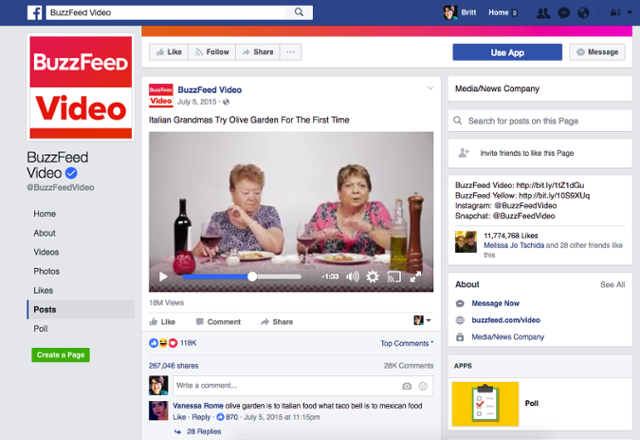Go to Home in the top bar
Screen dimensions: 640x440
[498, 13]
